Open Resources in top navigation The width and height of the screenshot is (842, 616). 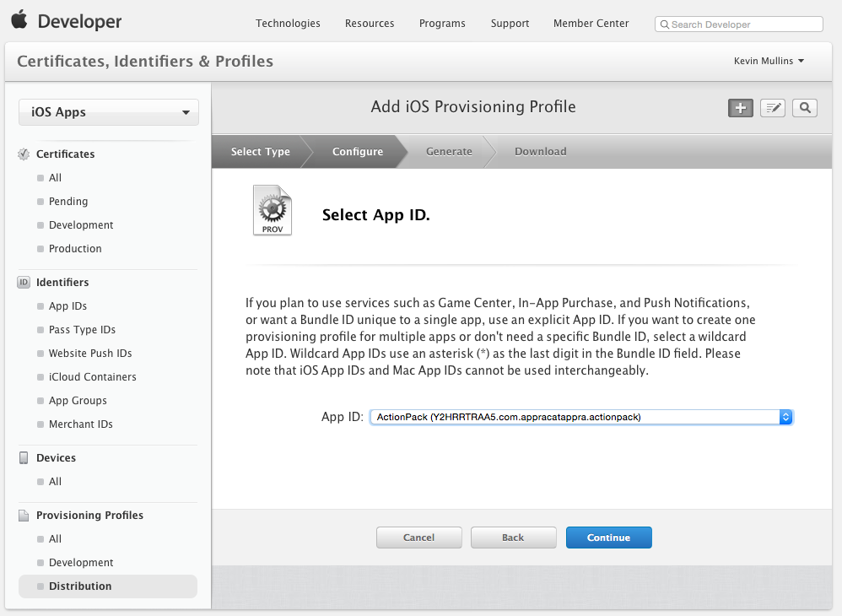click(370, 23)
